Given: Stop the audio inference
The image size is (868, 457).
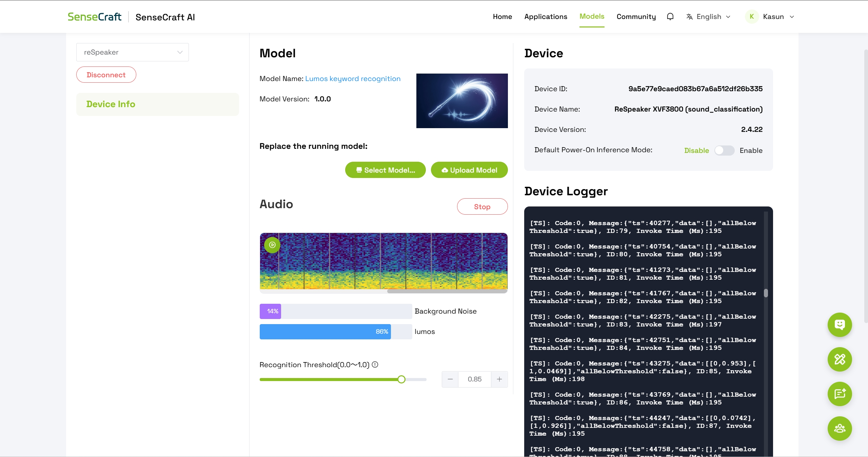Looking at the screenshot, I should [482, 206].
